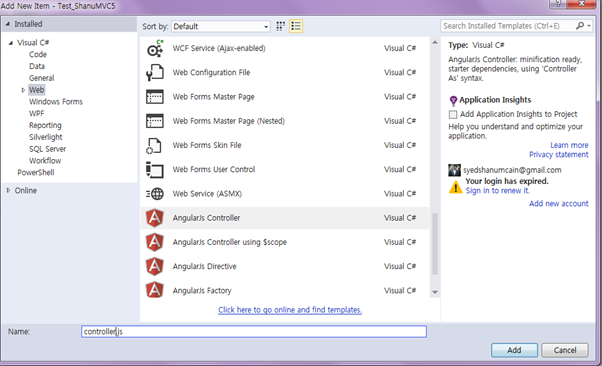Viewport: 602px width, 366px height.
Task: Click the Add button
Action: tap(514, 350)
